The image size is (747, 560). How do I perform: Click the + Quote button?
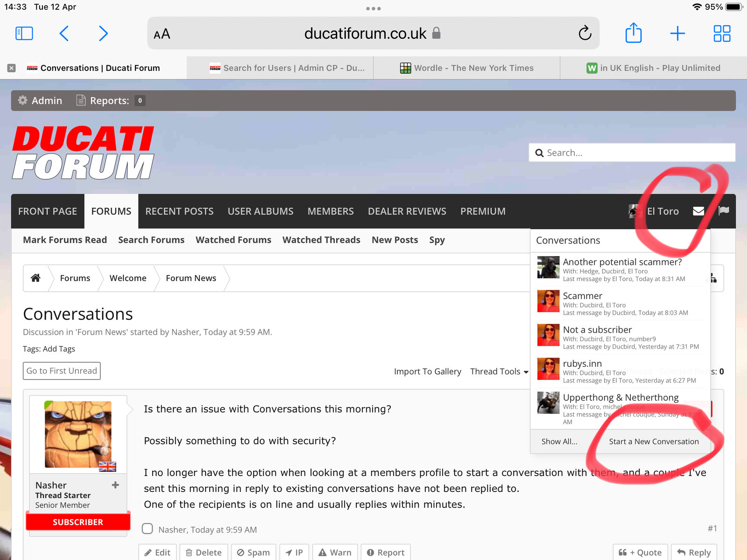640,553
